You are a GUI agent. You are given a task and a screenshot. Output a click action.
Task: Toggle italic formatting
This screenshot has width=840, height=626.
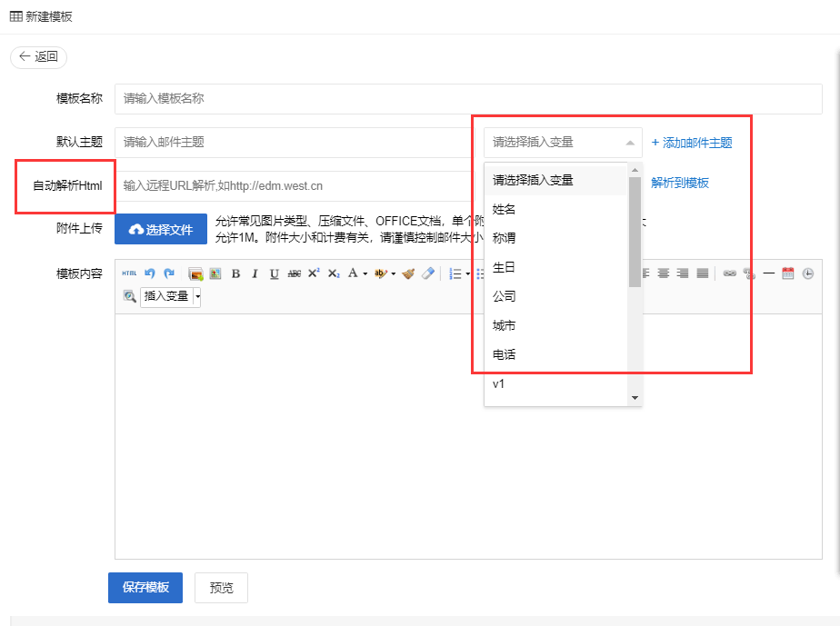[x=255, y=273]
